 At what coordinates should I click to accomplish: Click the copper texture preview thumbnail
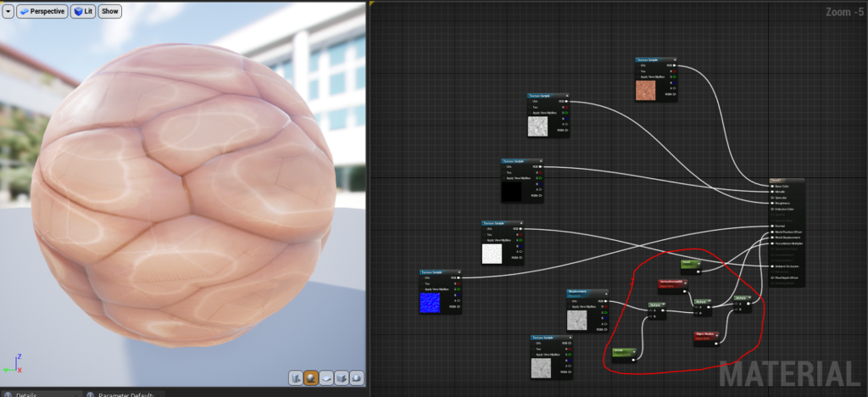point(645,91)
